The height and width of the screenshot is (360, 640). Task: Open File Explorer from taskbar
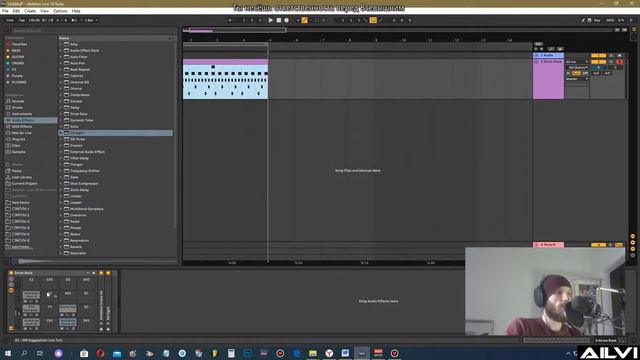(313, 353)
